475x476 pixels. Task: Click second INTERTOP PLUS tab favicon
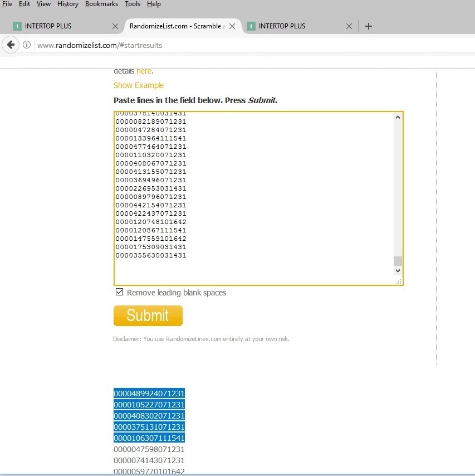coord(251,26)
